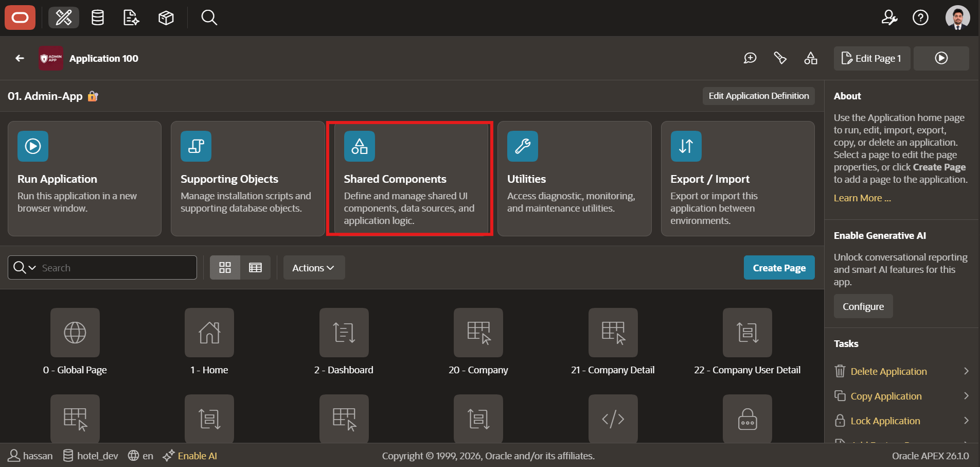Click the hassan user status entry
Image resolution: width=980 pixels, height=467 pixels.
[30, 456]
